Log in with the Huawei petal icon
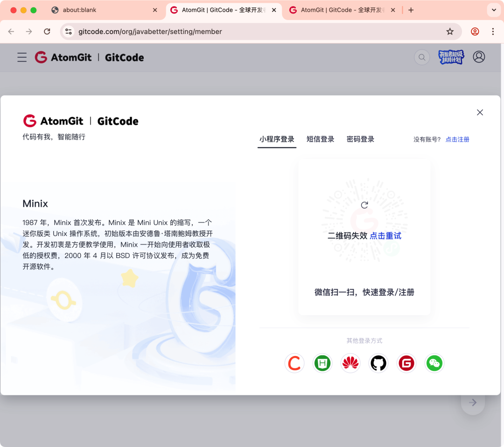The height and width of the screenshot is (447, 504). tap(350, 363)
